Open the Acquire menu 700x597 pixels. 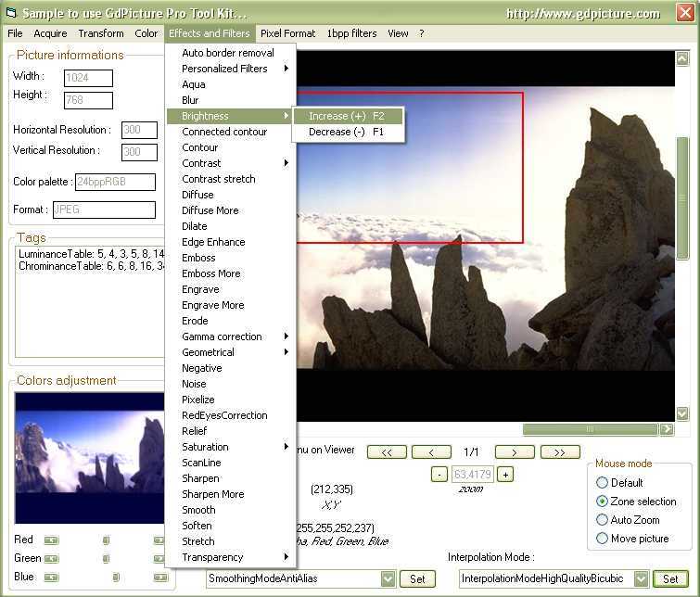50,33
